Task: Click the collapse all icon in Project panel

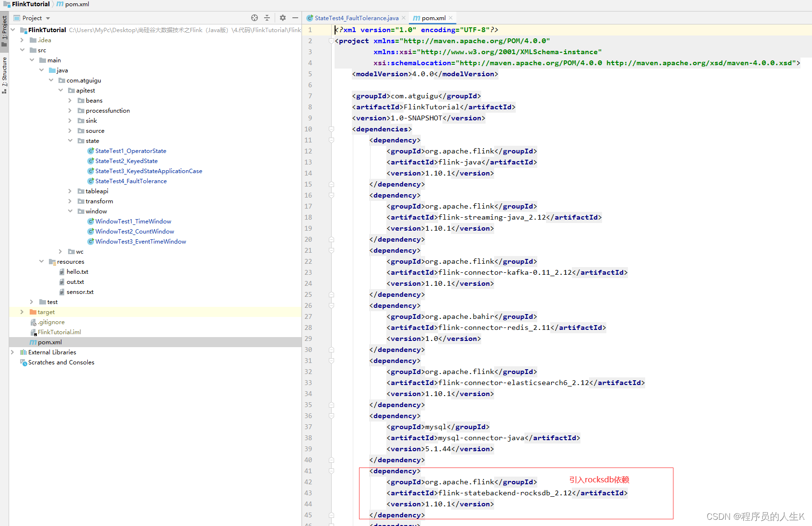Action: pyautogui.click(x=267, y=18)
